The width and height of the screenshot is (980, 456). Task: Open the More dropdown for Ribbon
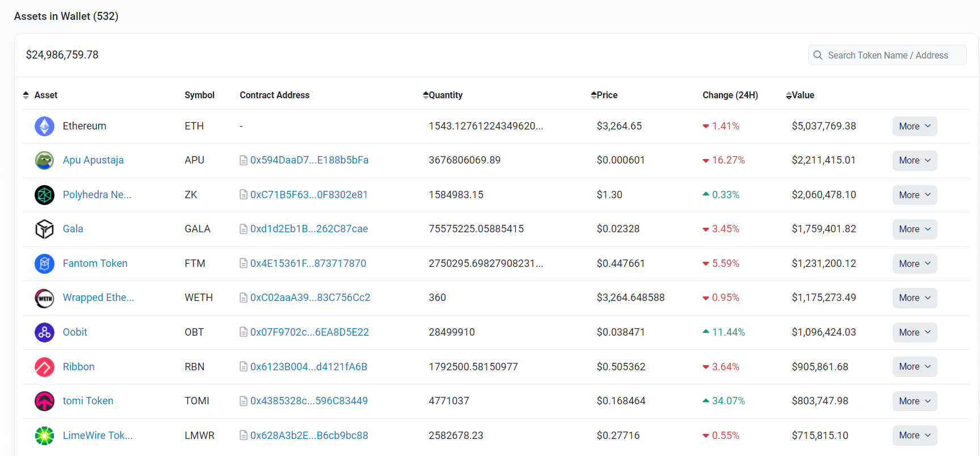coord(915,367)
